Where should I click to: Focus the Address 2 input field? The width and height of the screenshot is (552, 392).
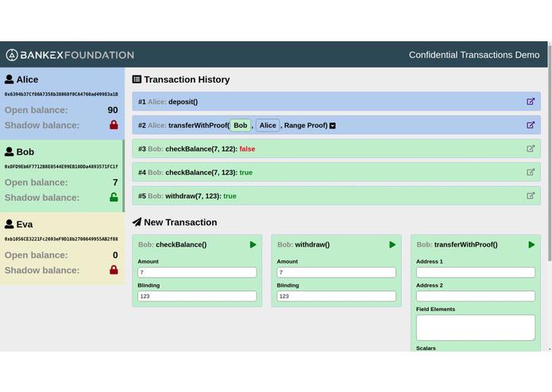[476, 296]
